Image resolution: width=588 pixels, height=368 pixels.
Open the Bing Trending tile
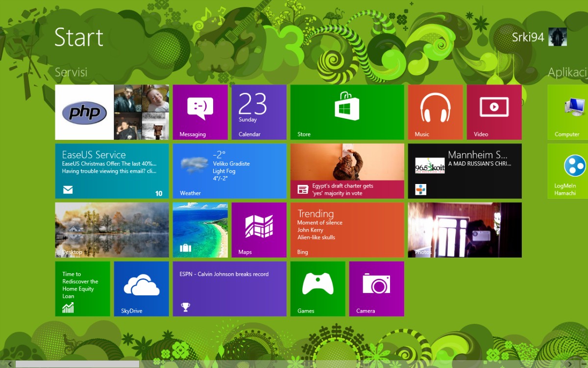tap(347, 230)
